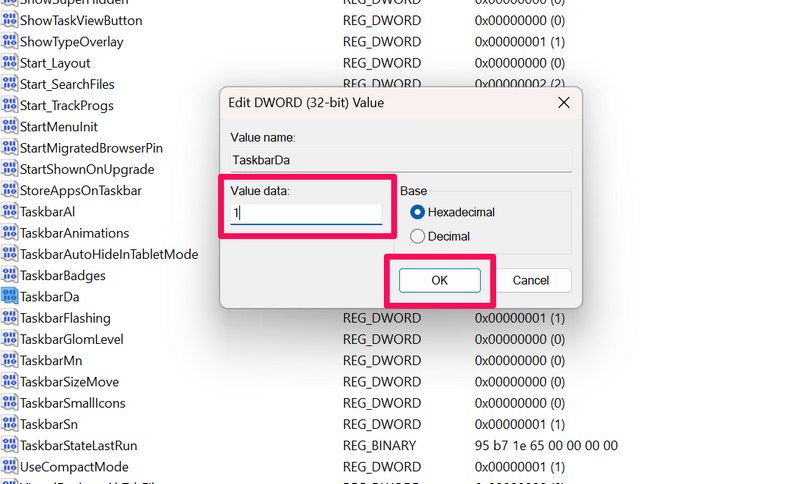Select the StartMigratedBrowserPin entry name
Image resolution: width=800 pixels, height=484 pixels.
[91, 148]
